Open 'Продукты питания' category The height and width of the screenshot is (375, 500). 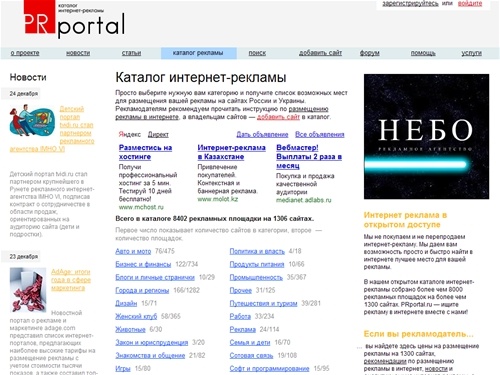257,265
